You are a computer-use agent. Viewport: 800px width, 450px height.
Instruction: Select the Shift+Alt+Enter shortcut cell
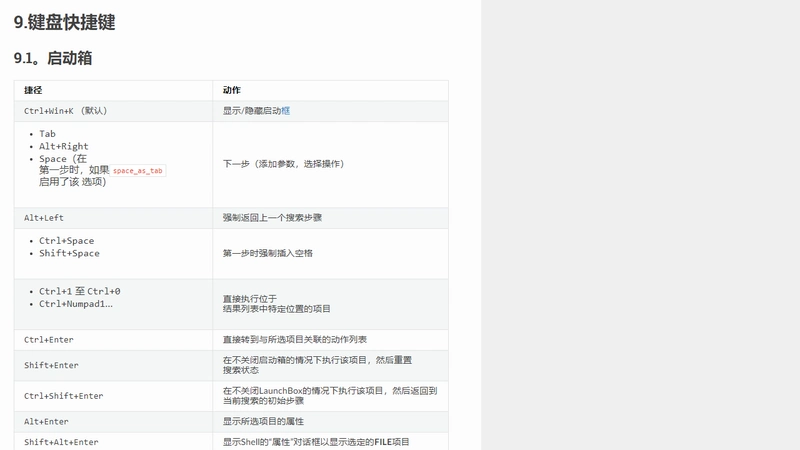(113, 442)
